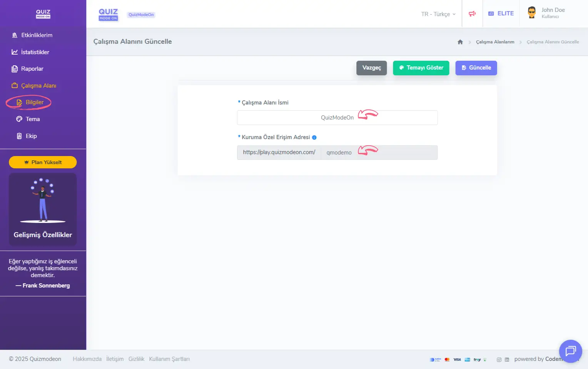Open the Etkinliklerim menu item
This screenshot has height=369, width=588.
[x=37, y=35]
